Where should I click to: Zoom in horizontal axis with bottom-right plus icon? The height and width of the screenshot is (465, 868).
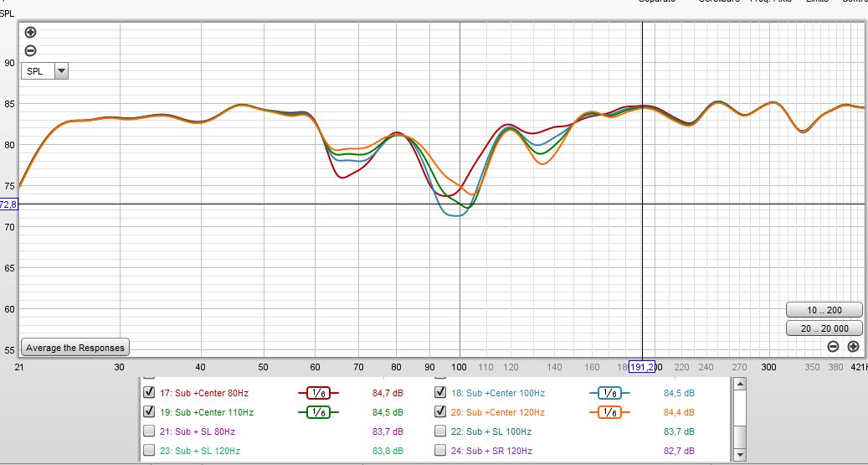click(x=853, y=346)
